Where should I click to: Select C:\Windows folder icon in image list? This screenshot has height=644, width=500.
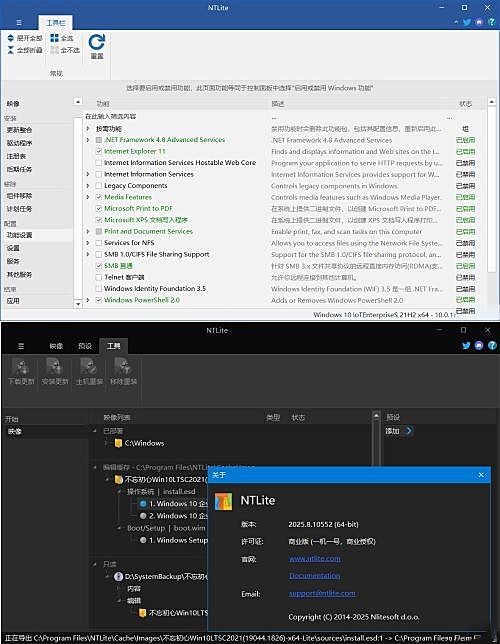point(118,443)
